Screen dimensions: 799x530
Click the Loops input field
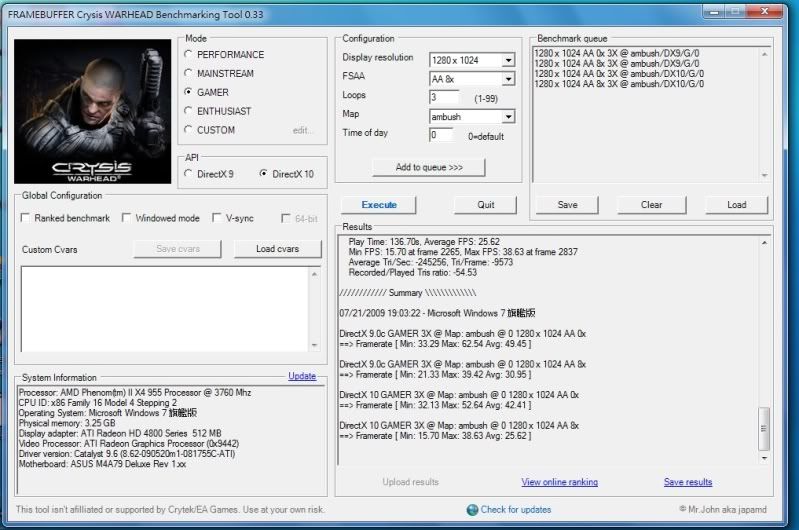[444, 97]
